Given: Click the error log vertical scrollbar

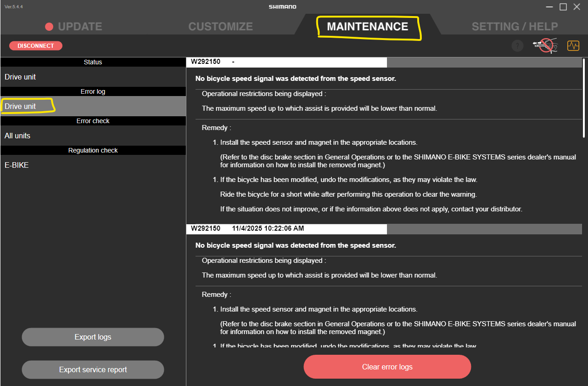Looking at the screenshot, I should point(584,97).
